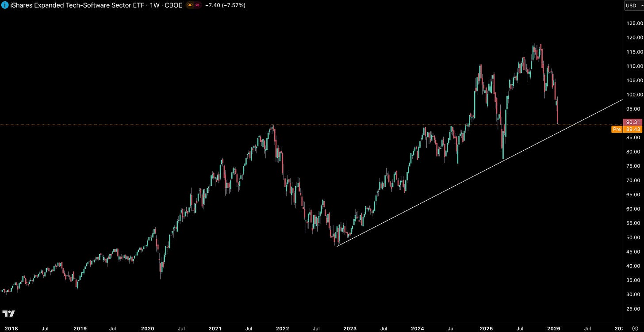Click the pink wavy lines data status icon
Viewport: 644px width, 332px height.
click(197, 5)
